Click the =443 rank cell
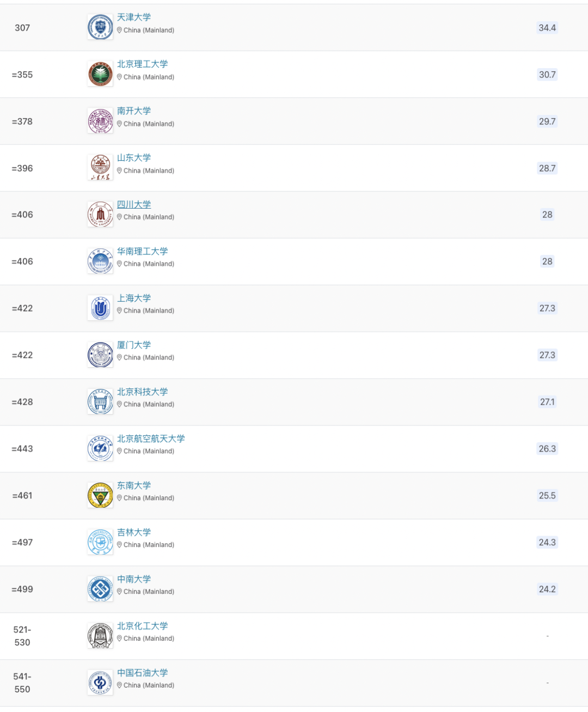Screen dimensions: 588x712 click(x=22, y=449)
